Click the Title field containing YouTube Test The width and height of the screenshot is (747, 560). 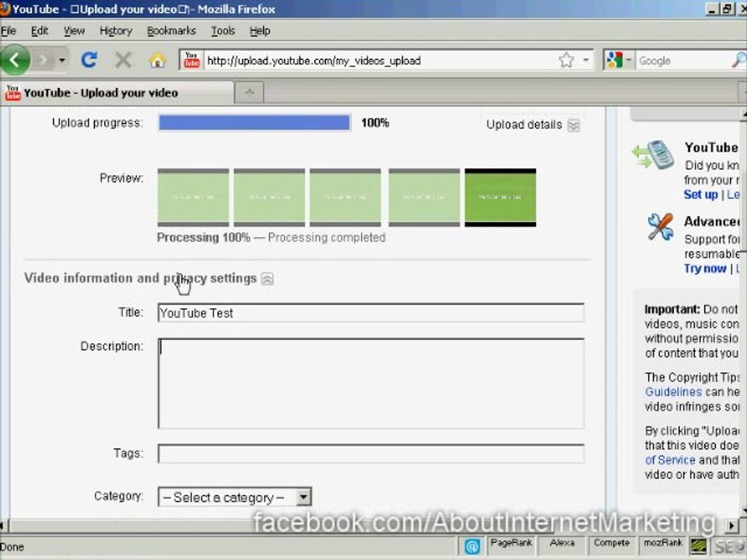(x=370, y=313)
